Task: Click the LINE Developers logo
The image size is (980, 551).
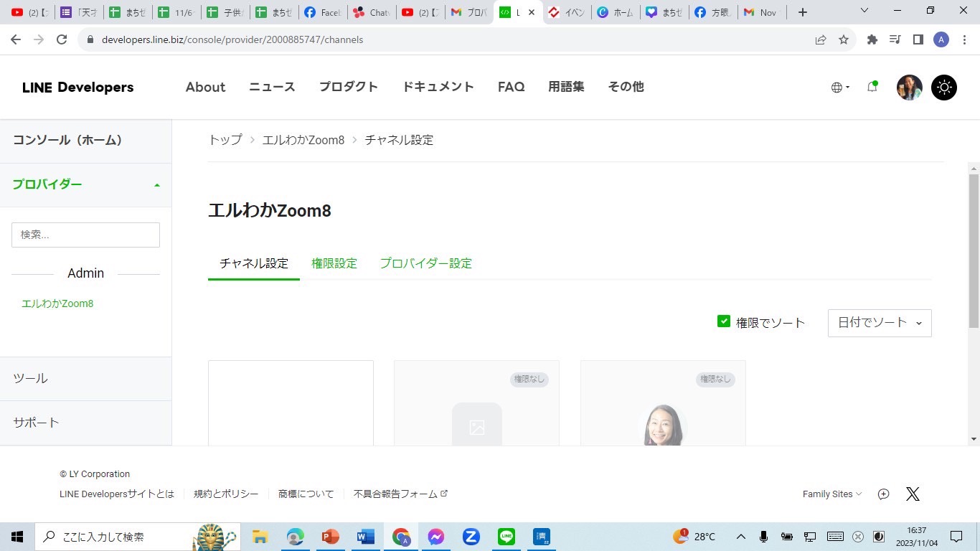Action: tap(77, 88)
